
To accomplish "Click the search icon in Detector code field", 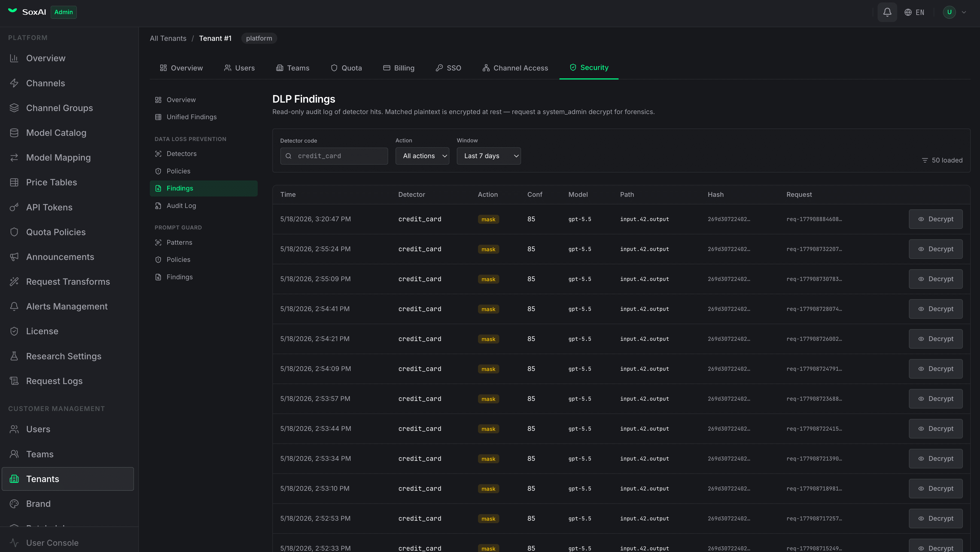I will pyautogui.click(x=288, y=156).
